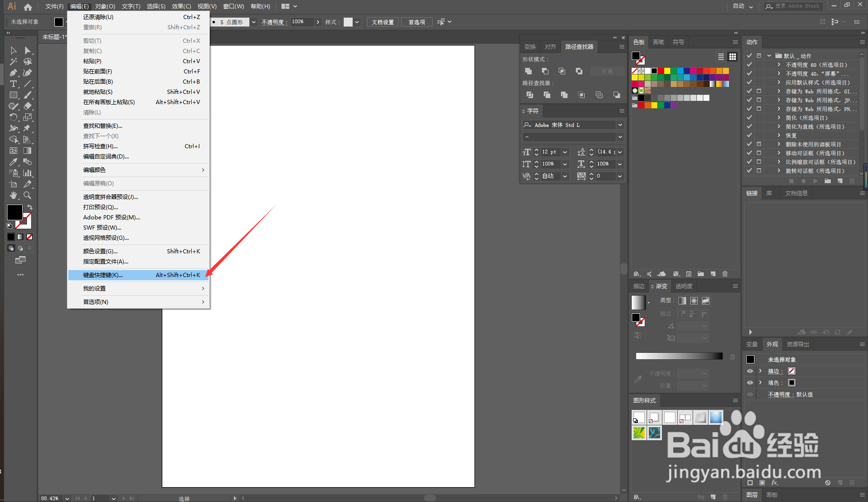
Task: Choose 查找和替换(E)... entry
Action: [139, 126]
